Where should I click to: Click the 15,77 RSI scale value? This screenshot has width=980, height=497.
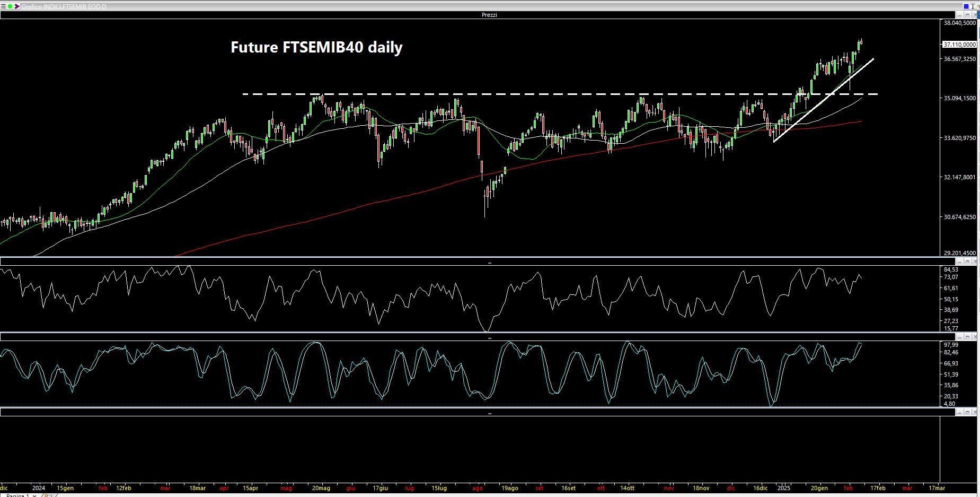(951, 328)
